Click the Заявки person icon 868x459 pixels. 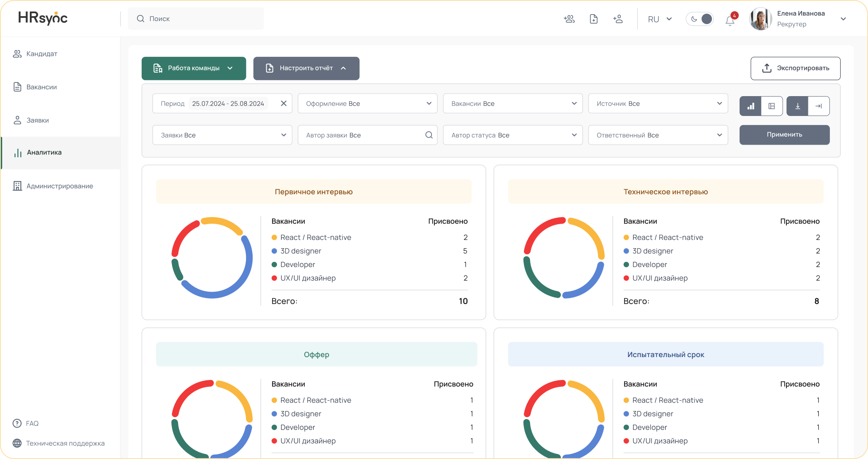tap(17, 120)
